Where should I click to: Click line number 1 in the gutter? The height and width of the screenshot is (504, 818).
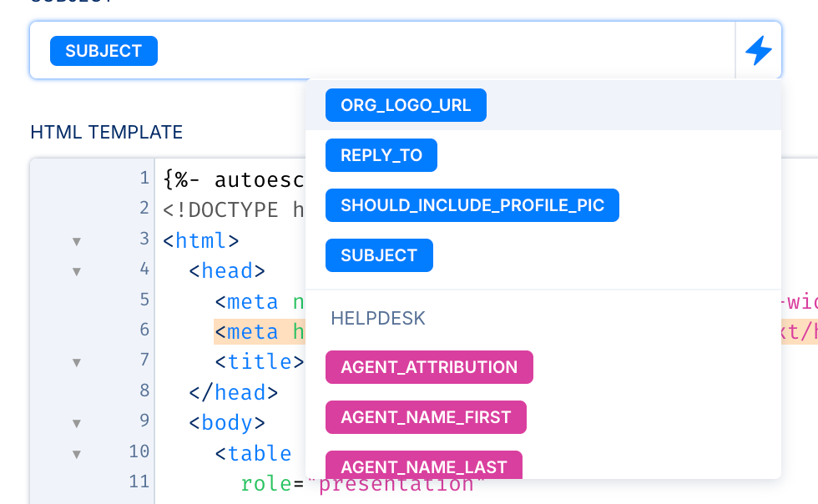tap(144, 179)
